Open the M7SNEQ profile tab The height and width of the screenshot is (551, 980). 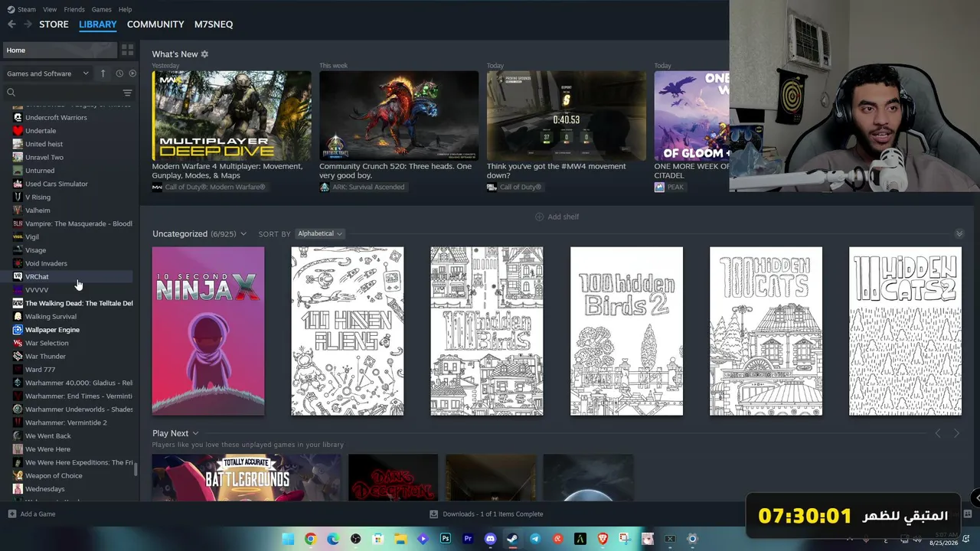[214, 24]
